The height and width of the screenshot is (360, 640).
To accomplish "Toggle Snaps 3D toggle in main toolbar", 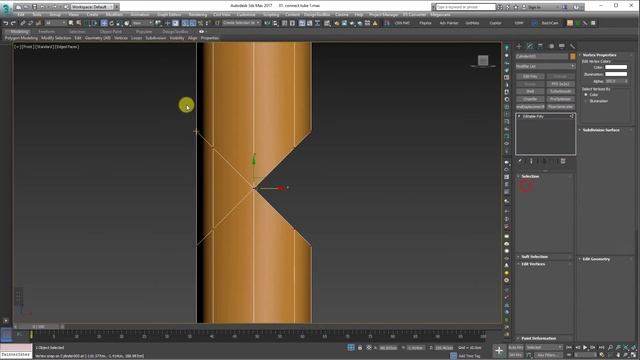I will [x=185, y=23].
